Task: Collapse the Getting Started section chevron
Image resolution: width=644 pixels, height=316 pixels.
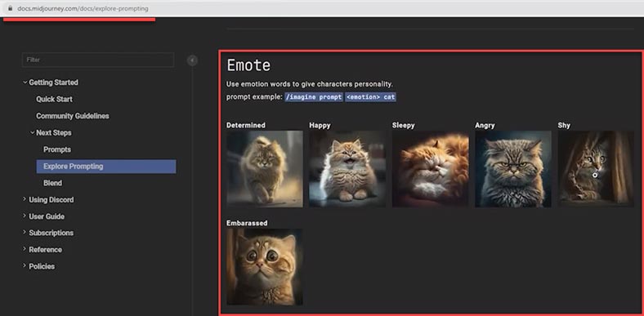Action: click(25, 82)
